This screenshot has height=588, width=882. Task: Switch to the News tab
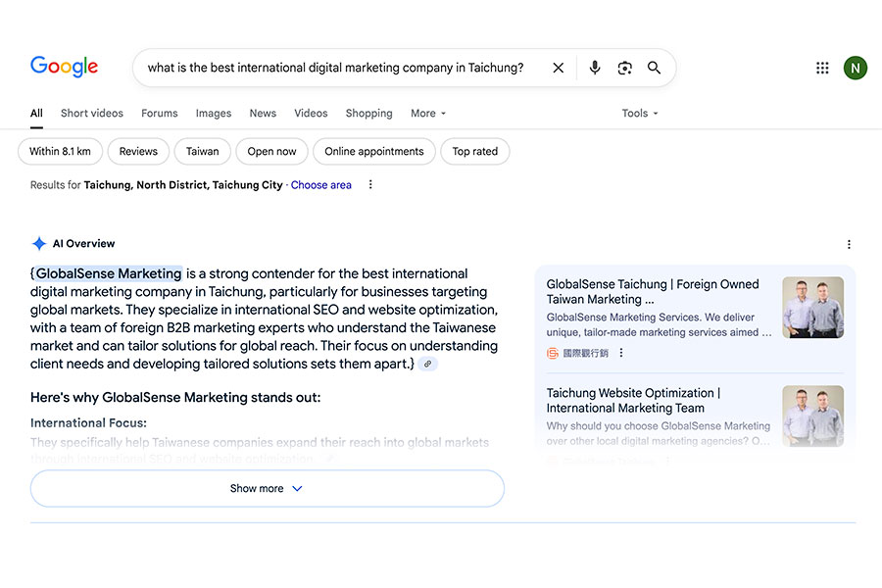(x=263, y=114)
